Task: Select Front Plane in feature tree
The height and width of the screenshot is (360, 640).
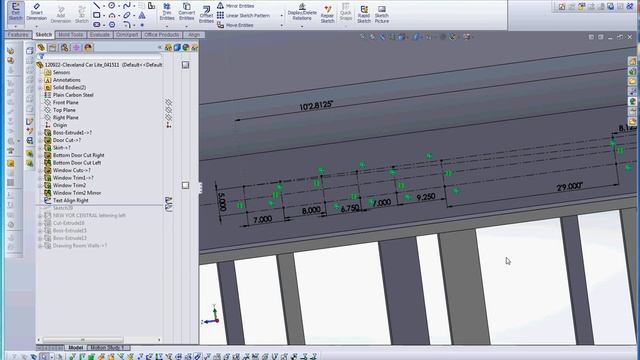Action: [x=65, y=102]
